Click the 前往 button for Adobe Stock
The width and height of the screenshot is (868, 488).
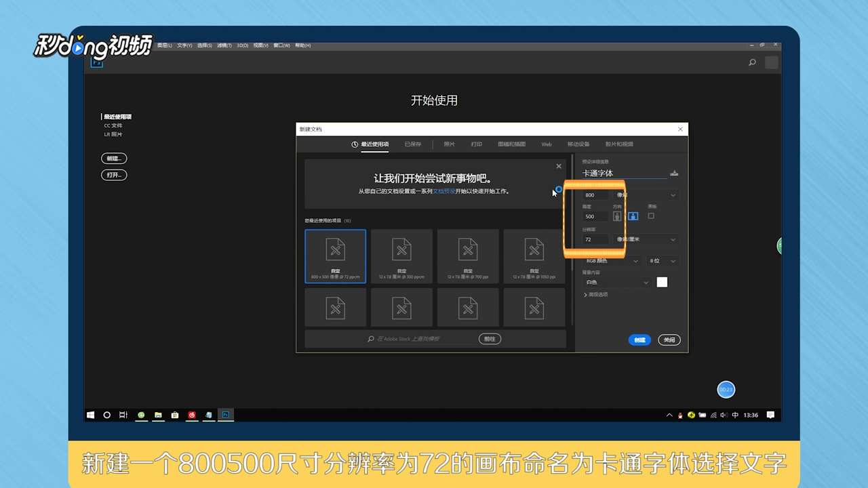(x=490, y=339)
